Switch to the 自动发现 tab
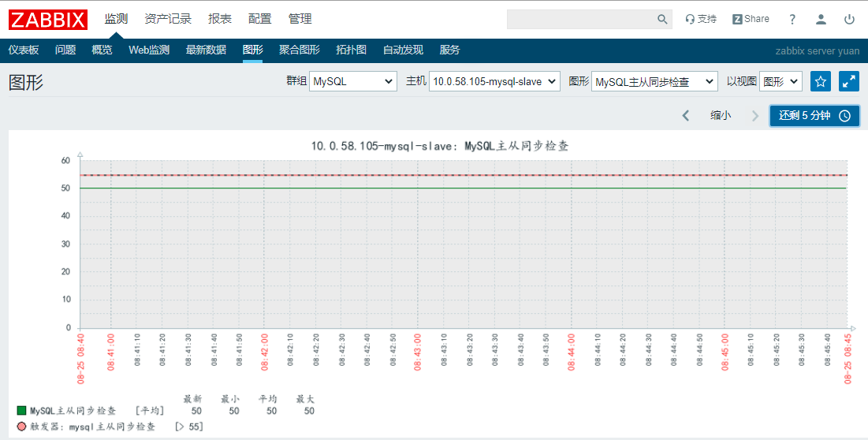 pos(403,50)
